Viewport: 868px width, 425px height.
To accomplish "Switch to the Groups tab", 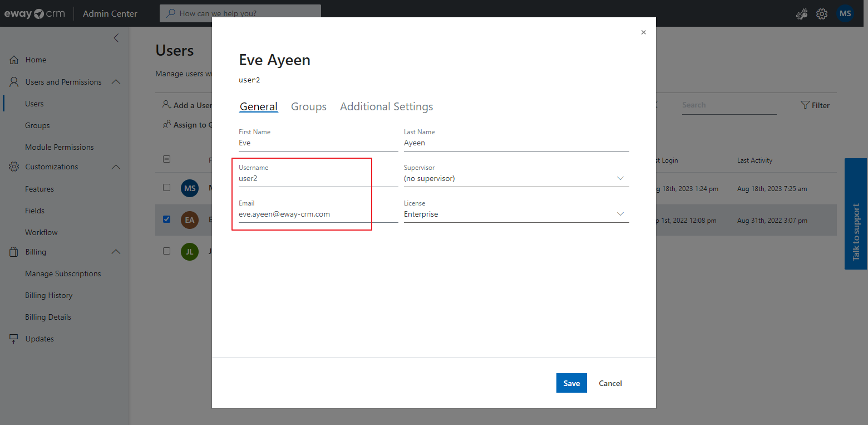I will coord(309,106).
